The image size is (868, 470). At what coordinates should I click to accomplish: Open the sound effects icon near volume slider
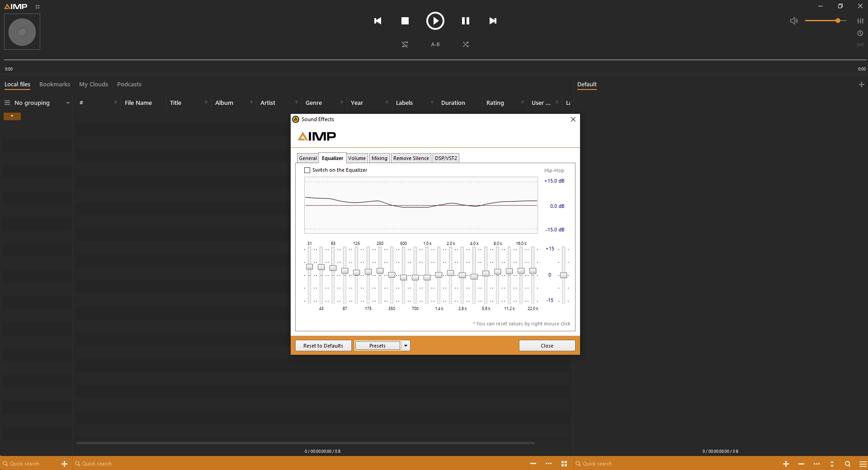[x=861, y=21]
